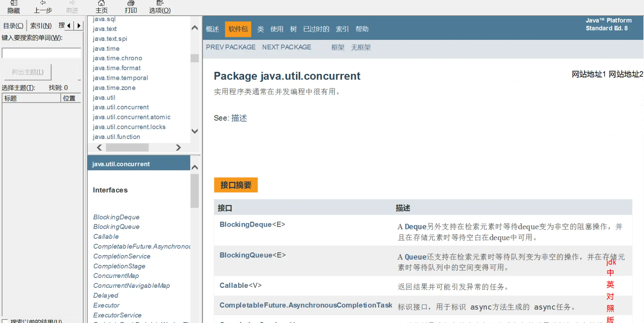Image resolution: width=644 pixels, height=323 pixels.
Task: Open the 网站地址1 link
Action: (x=589, y=74)
